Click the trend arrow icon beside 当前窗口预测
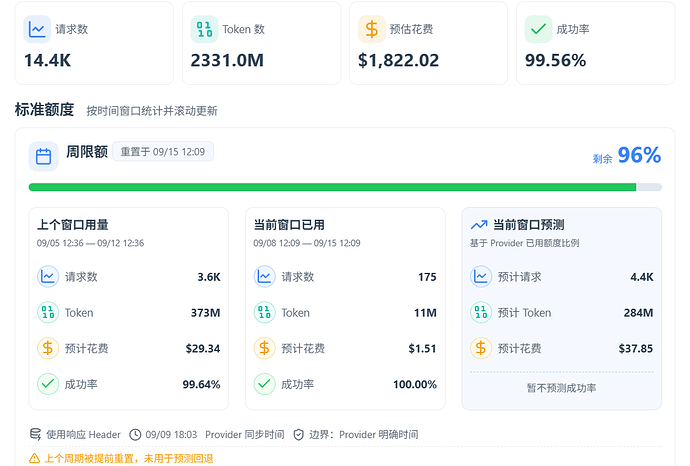Image resolution: width=690 pixels, height=466 pixels. [x=479, y=225]
